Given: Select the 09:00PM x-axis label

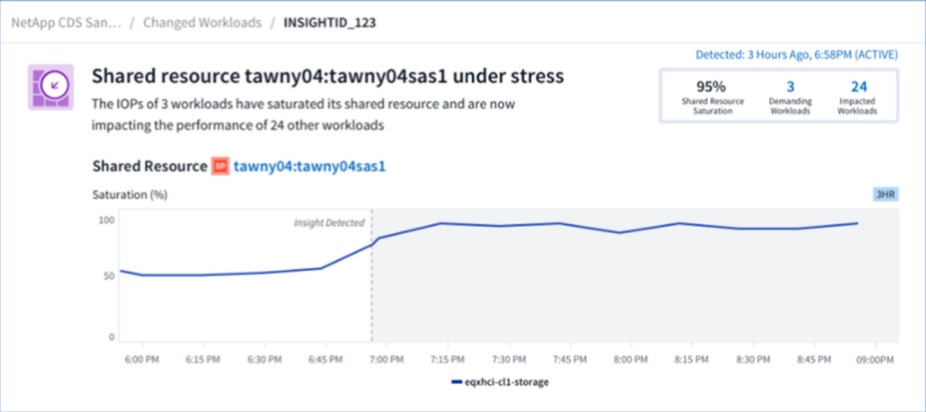Looking at the screenshot, I should click(x=875, y=357).
